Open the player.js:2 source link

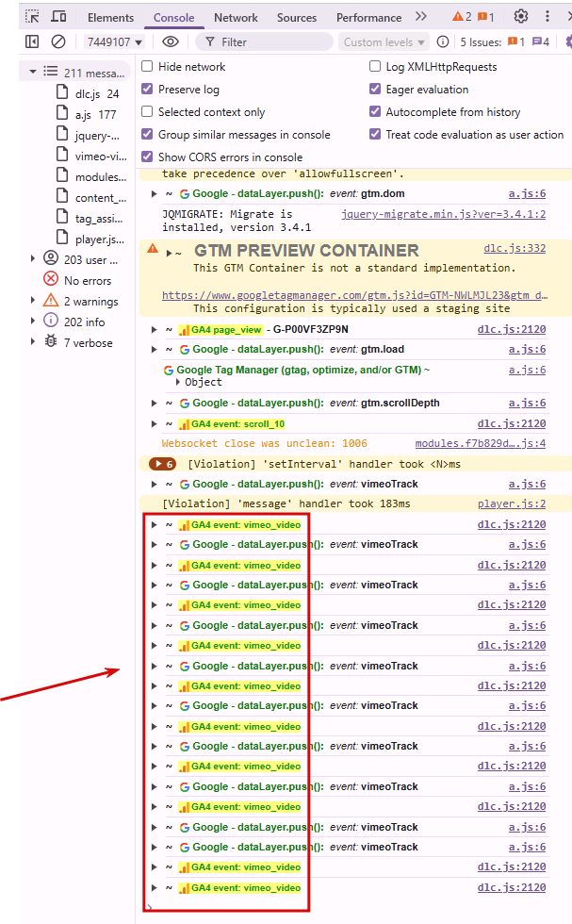click(512, 503)
